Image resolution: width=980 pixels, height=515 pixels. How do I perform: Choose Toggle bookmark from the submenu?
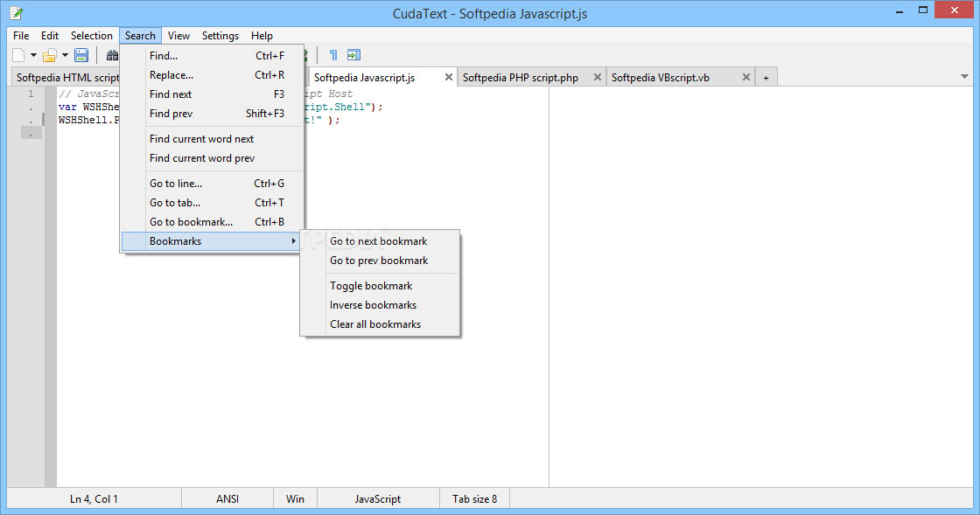coord(371,286)
